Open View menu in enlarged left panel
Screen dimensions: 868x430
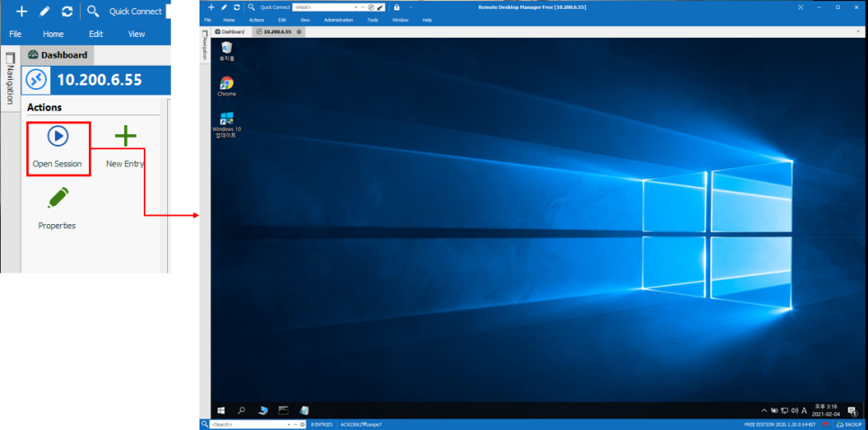pos(137,34)
